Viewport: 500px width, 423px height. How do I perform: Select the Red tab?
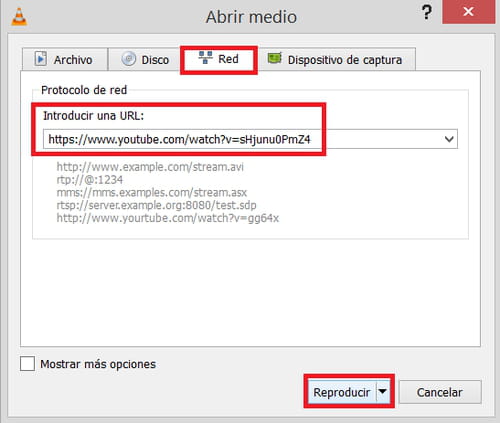coord(219,59)
